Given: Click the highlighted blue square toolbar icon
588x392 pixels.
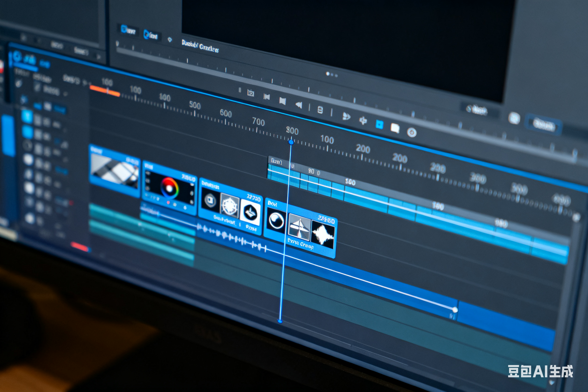Looking at the screenshot, I should click(x=379, y=124).
